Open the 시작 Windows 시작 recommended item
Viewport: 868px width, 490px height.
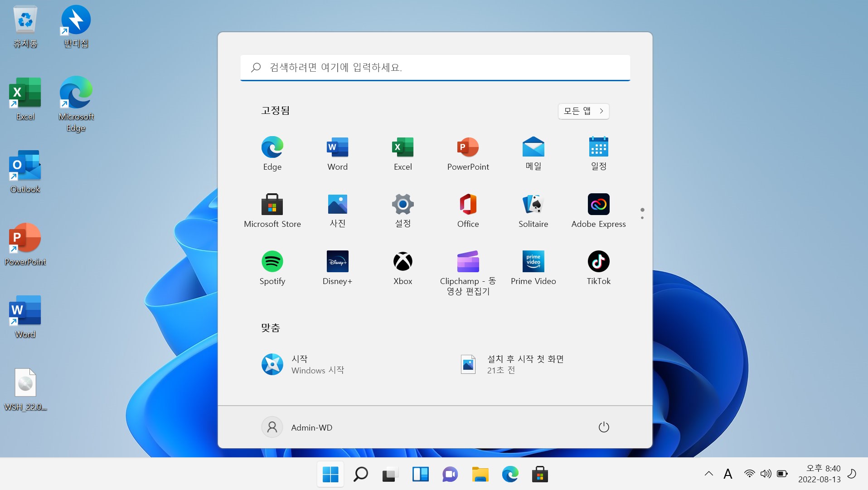point(303,364)
